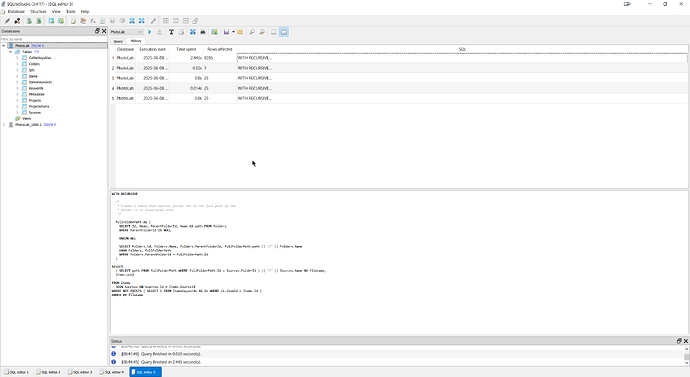This screenshot has width=690, height=377.
Task: Click the SQL column header
Action: [x=462, y=49]
